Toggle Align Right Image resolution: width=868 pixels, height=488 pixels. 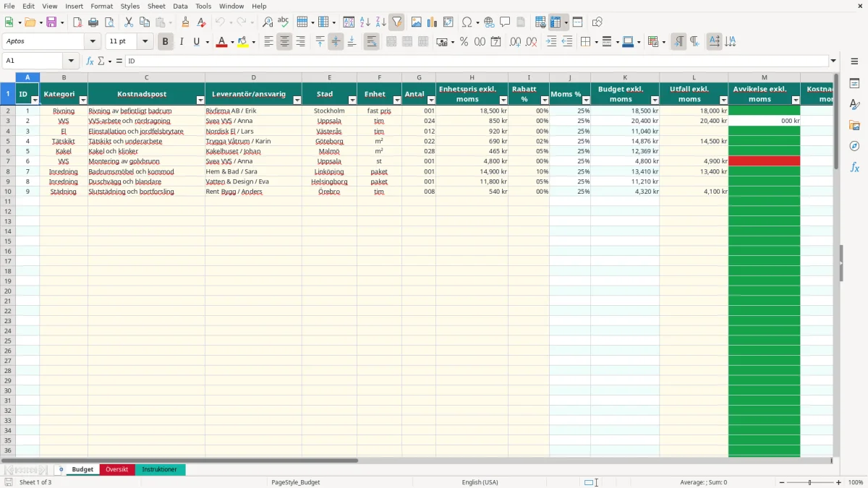pyautogui.click(x=300, y=42)
